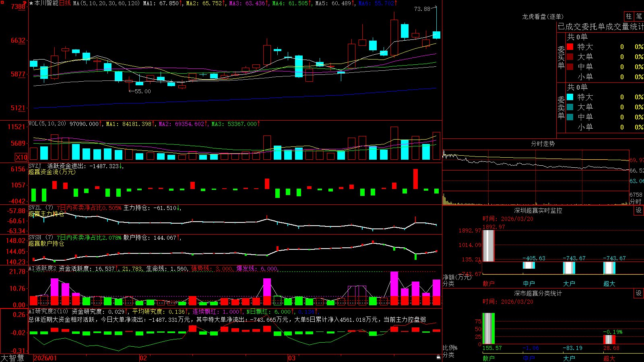Screen dimensions: 644x362
Task: Click the 28.68 value under 超大
Action: pos(611,348)
